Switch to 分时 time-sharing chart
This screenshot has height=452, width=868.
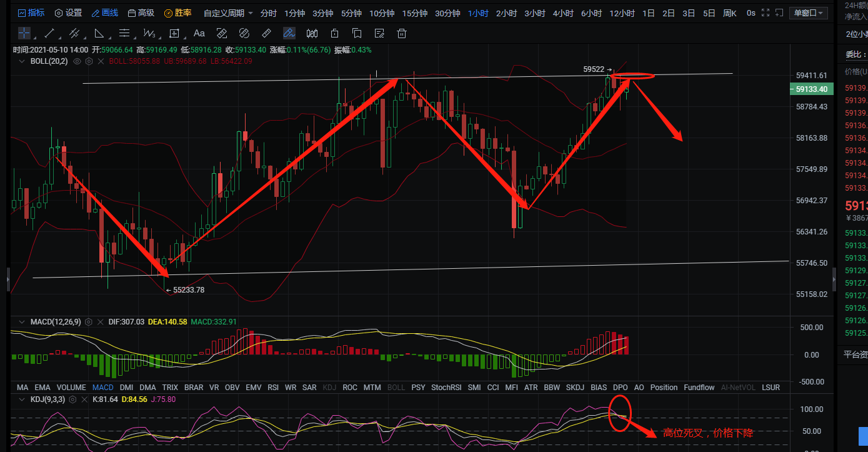coord(269,13)
